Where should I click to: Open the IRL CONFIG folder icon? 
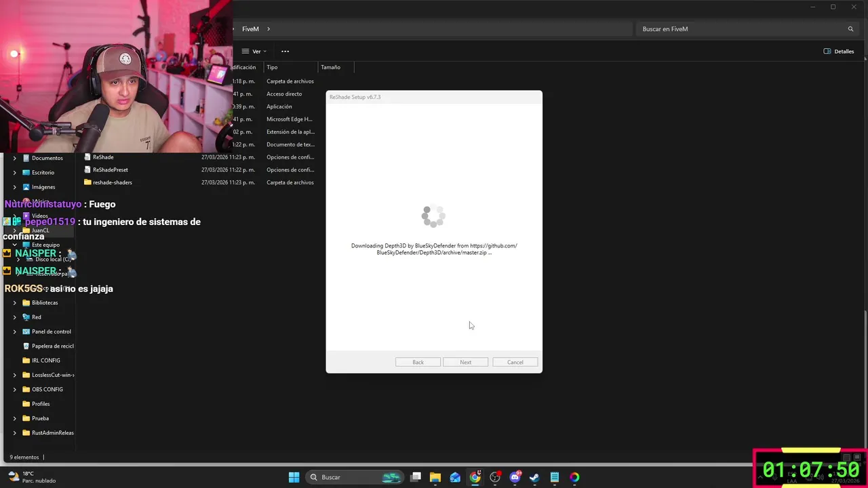(x=26, y=361)
